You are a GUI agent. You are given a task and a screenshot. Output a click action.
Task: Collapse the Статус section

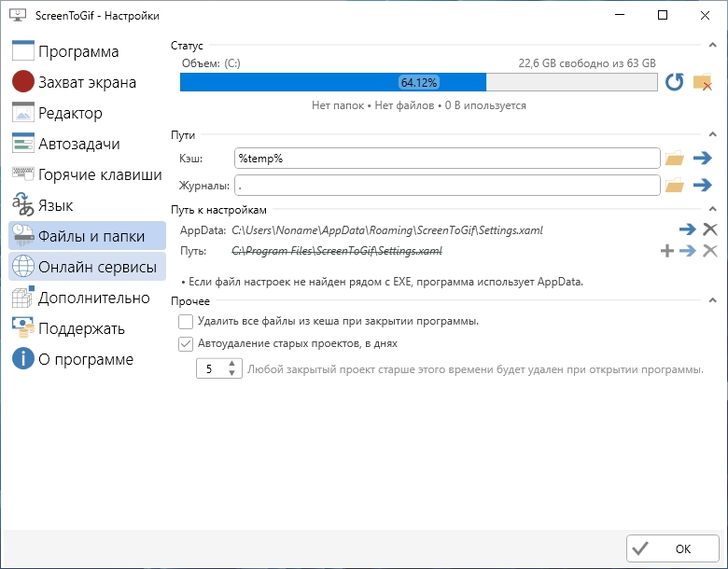click(x=713, y=45)
